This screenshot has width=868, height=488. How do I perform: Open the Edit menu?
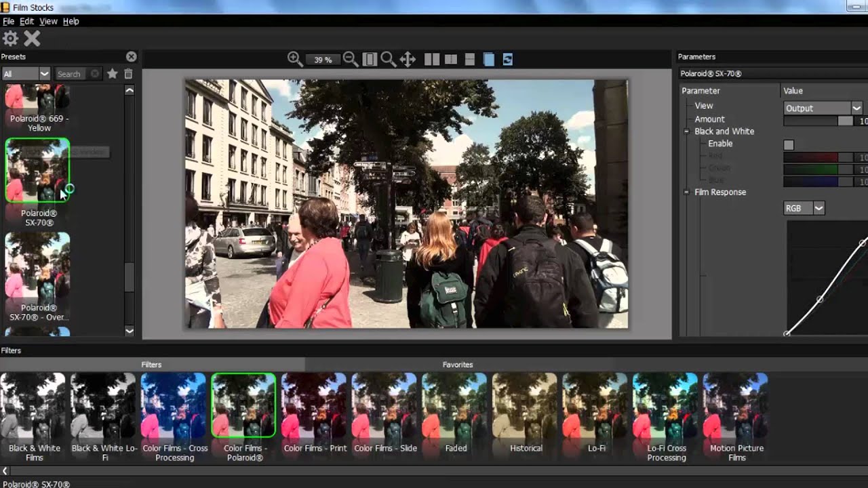pos(26,22)
